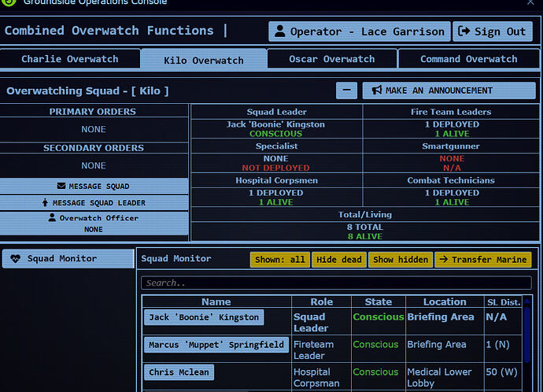Select the Command Overwatch tab
Screen dimensions: 543x392
pyautogui.click(x=468, y=59)
